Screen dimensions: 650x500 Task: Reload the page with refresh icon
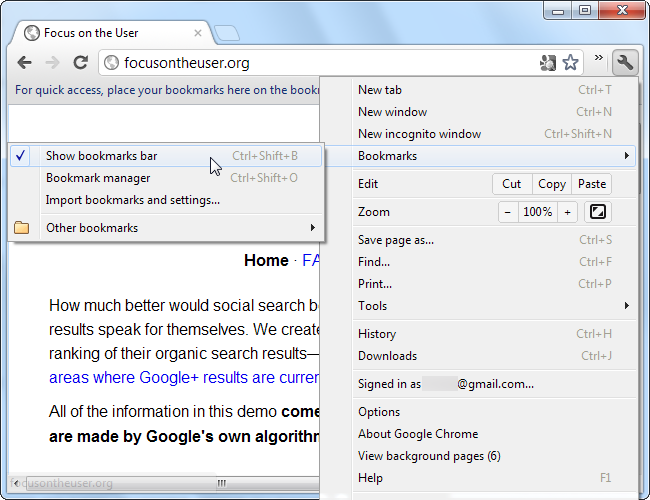click(80, 63)
